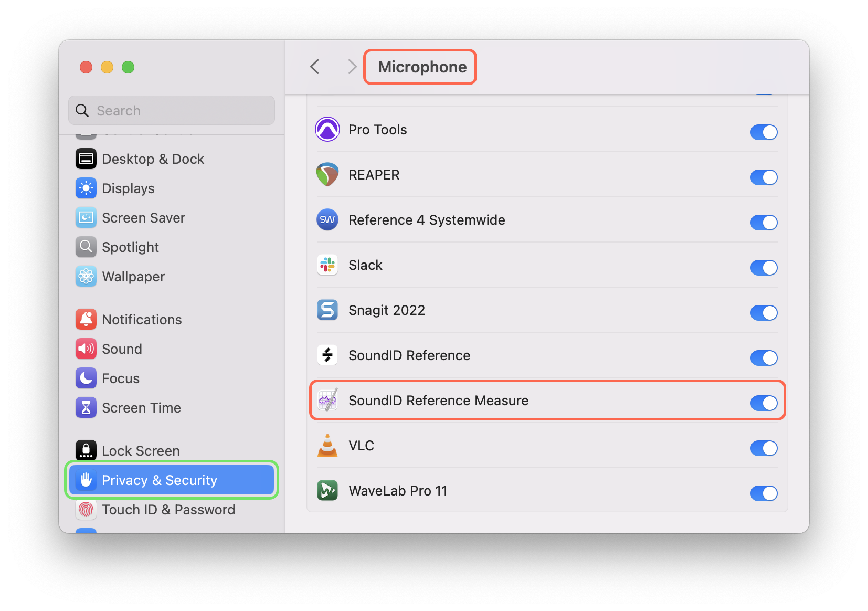Image resolution: width=868 pixels, height=611 pixels.
Task: Click the Screen Saver sidebar icon
Action: [86, 218]
